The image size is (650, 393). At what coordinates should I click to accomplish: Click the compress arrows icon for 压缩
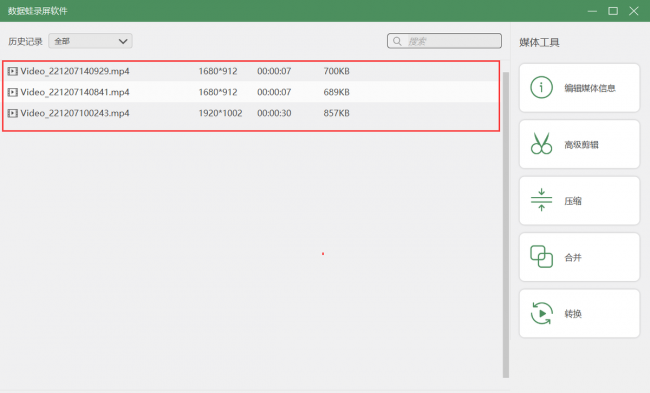coord(541,200)
